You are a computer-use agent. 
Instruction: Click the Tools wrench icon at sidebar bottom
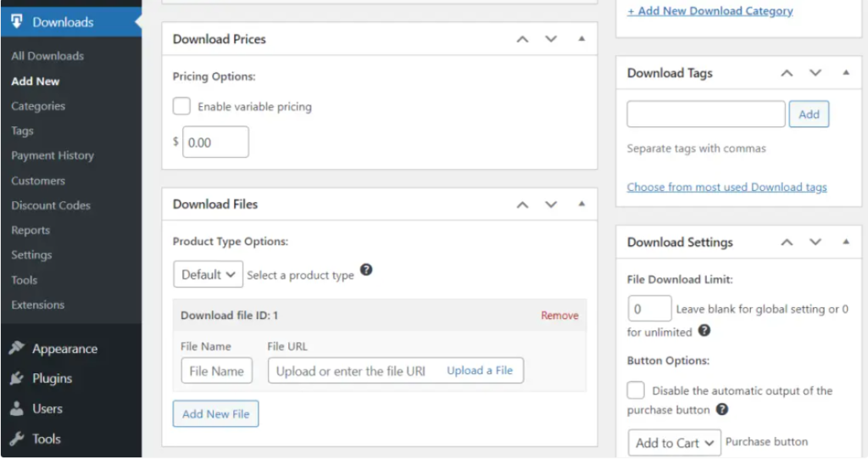click(17, 439)
